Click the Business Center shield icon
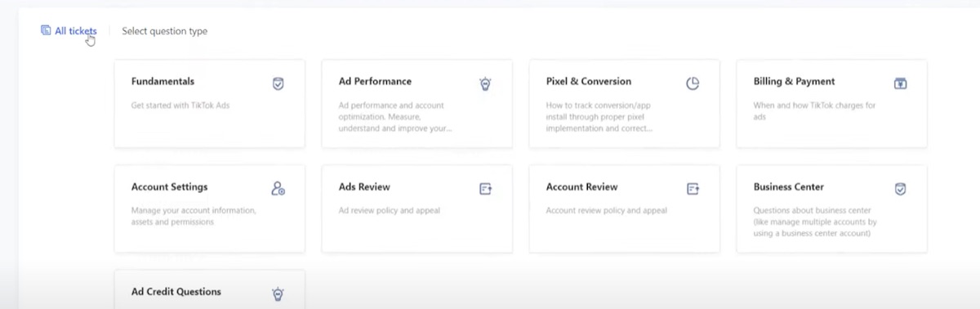980x309 pixels. pos(900,189)
